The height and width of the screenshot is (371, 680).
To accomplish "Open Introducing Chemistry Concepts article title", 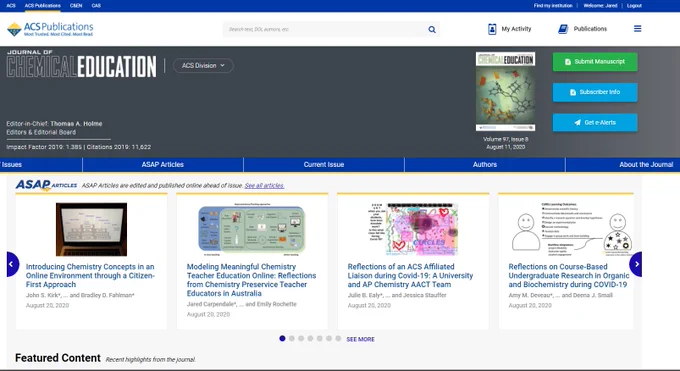I will 90,276.
